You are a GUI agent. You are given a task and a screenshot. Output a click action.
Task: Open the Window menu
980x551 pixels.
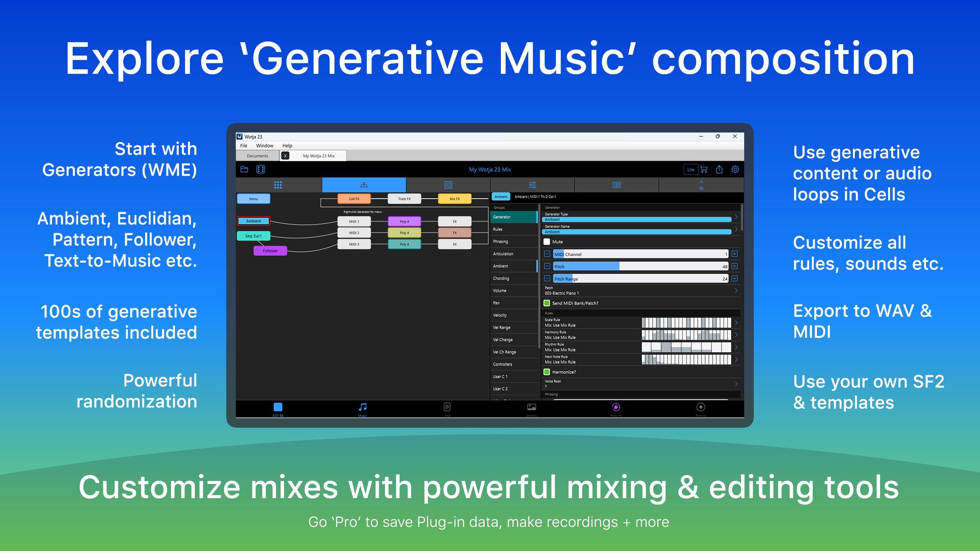click(x=265, y=146)
